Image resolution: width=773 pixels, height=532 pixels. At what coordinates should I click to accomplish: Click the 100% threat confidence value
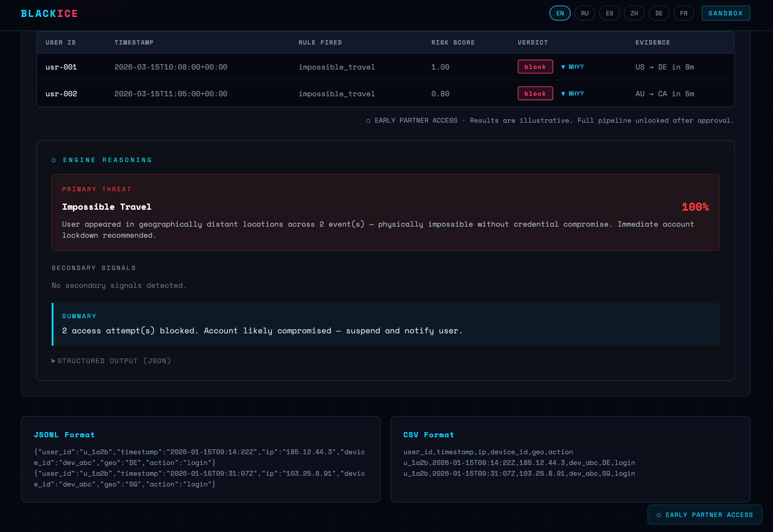(x=696, y=207)
